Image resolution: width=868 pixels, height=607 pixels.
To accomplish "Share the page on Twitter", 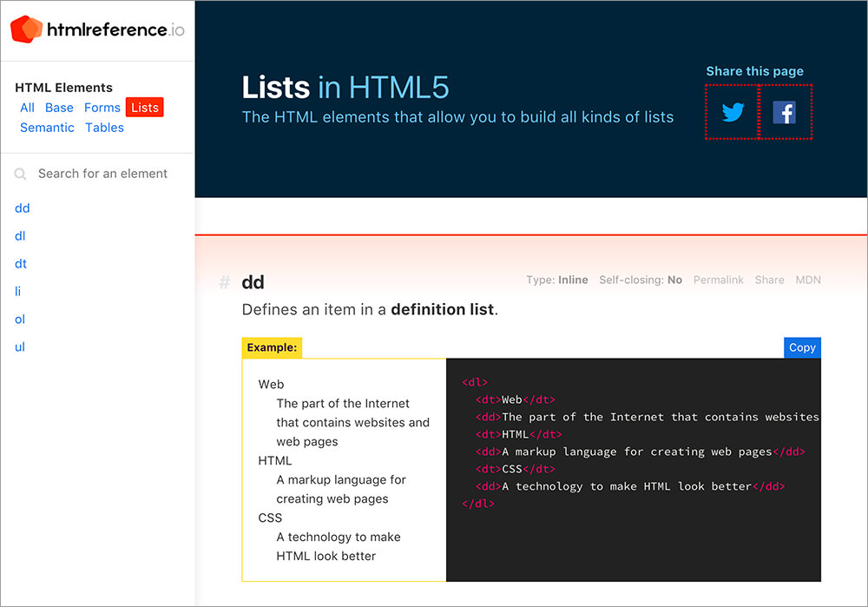I will coord(732,111).
